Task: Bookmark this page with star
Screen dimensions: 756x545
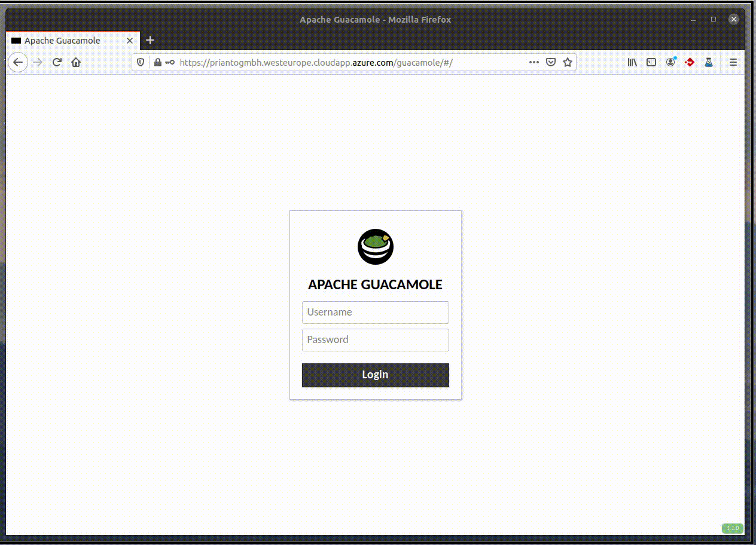Action: click(x=568, y=62)
